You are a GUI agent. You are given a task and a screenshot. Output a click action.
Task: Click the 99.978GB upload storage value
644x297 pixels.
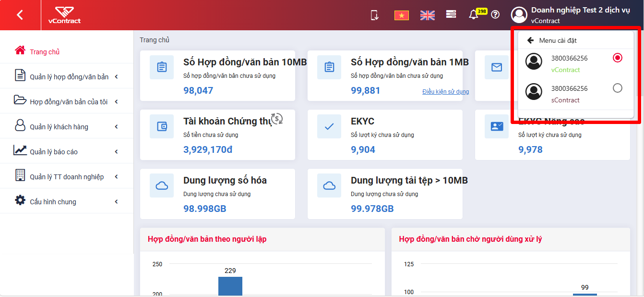(372, 209)
